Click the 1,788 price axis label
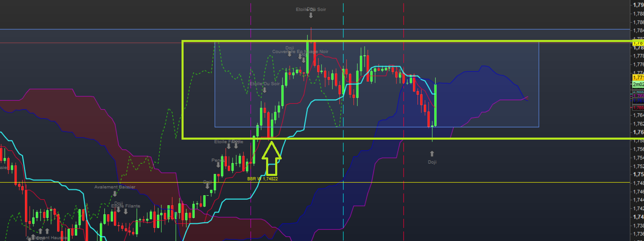This screenshot has width=644, height=241. [638, 14]
